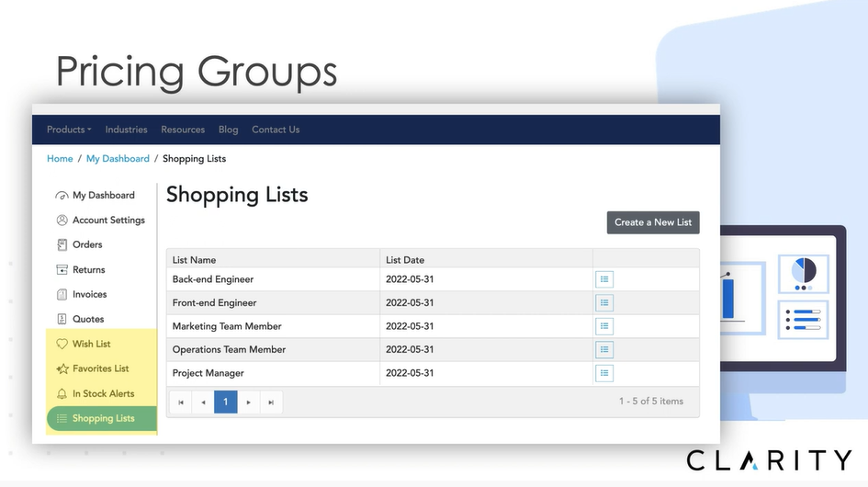Click the Favorites List star icon
Screen dimensions: 868x487
[x=62, y=368]
